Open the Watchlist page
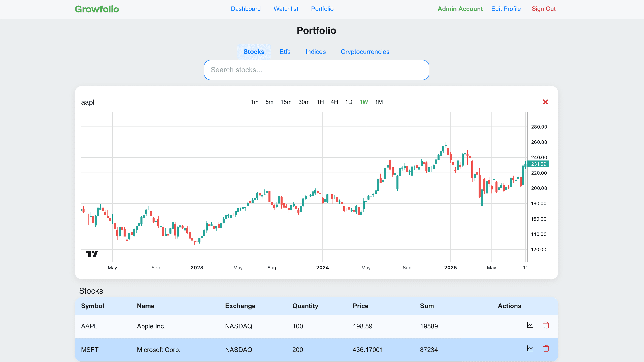 286,9
